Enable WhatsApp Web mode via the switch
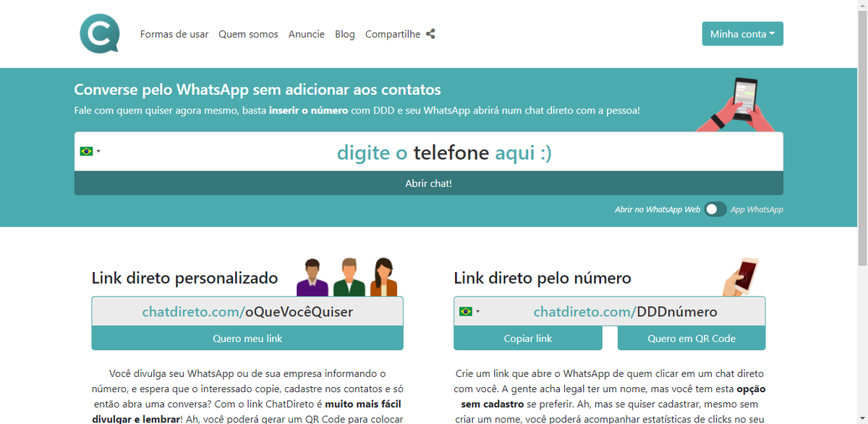This screenshot has width=868, height=424. 715,208
